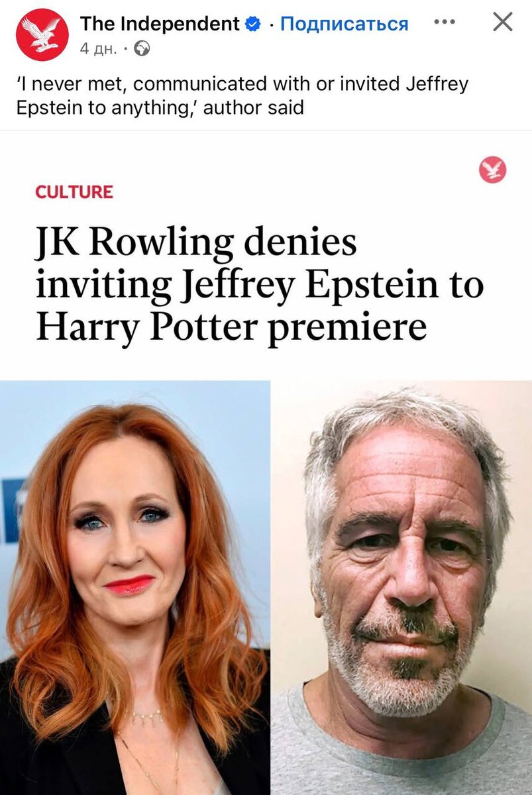Viewport: 532px width, 795px height.
Task: Open The Independent page name link
Action: [x=160, y=24]
